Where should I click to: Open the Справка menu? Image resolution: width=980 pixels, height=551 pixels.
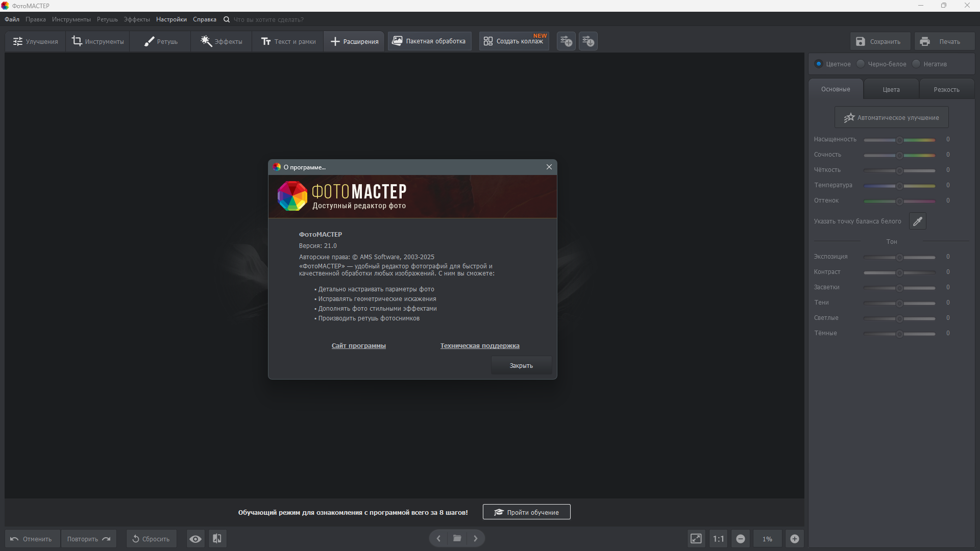click(205, 19)
